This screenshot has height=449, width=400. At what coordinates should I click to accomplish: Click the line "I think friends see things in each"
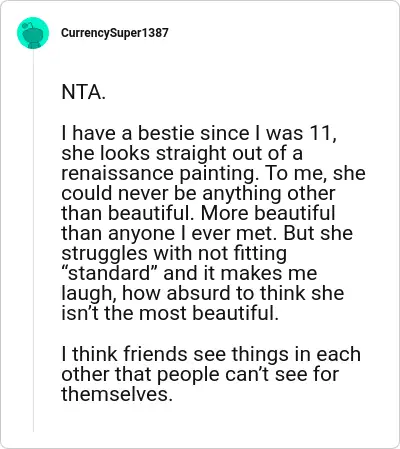(x=211, y=354)
